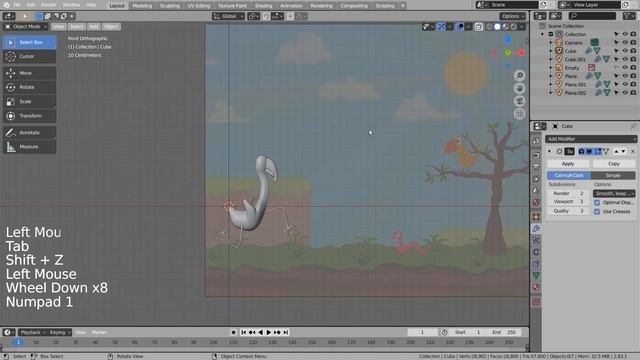Image resolution: width=640 pixels, height=360 pixels.
Task: Remove the modifier with X button
Action: [633, 151]
